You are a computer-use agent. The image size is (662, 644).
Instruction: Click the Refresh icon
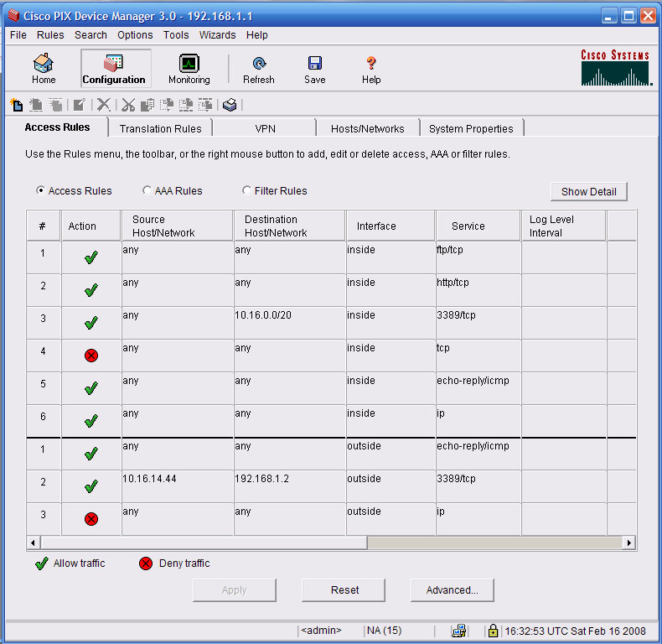[x=259, y=68]
